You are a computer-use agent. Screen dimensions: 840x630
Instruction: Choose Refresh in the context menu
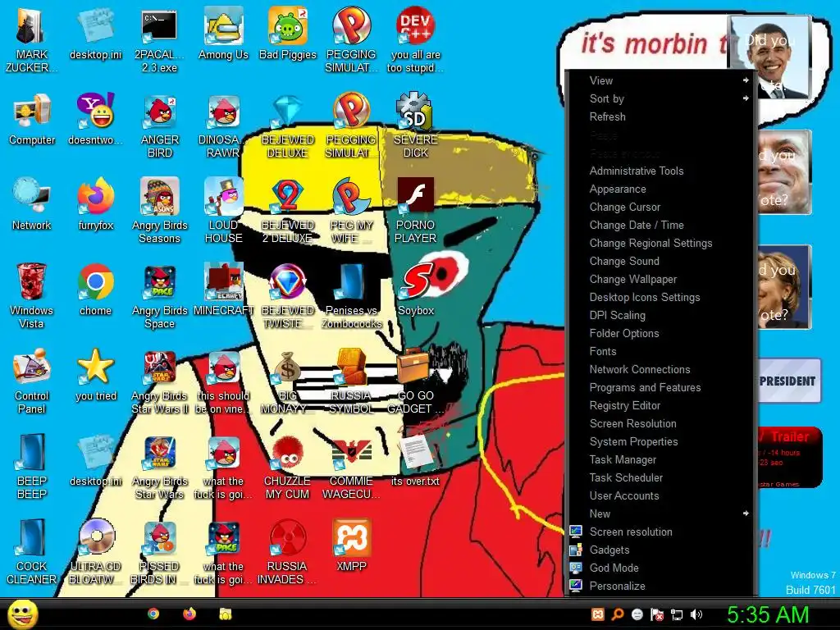[662, 116]
